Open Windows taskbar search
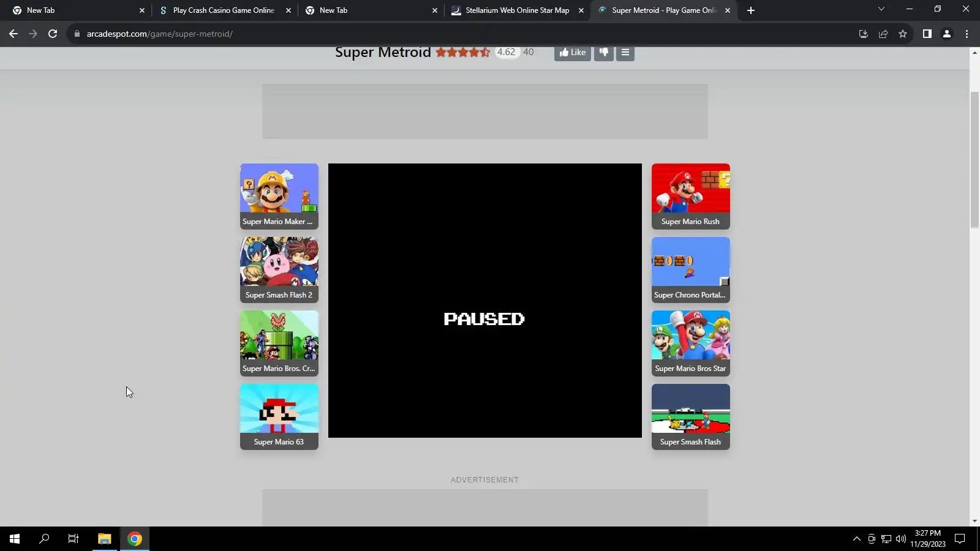The height and width of the screenshot is (551, 980). [x=44, y=539]
